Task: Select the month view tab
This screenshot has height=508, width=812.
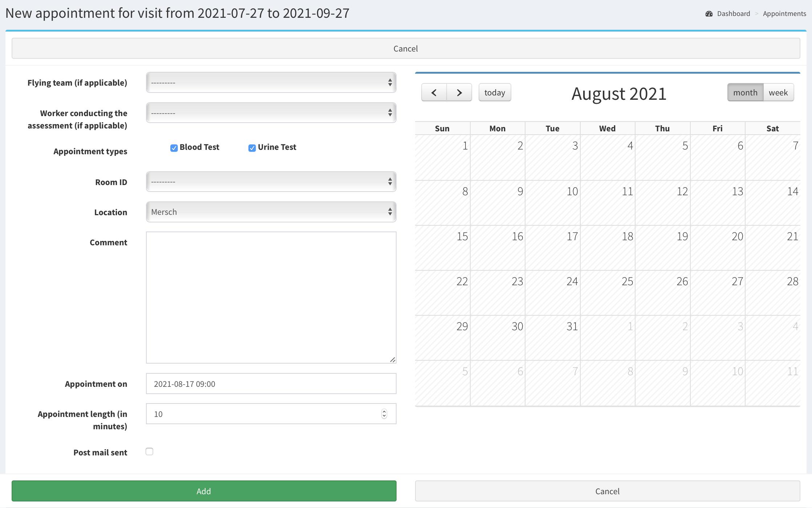Action: point(745,93)
